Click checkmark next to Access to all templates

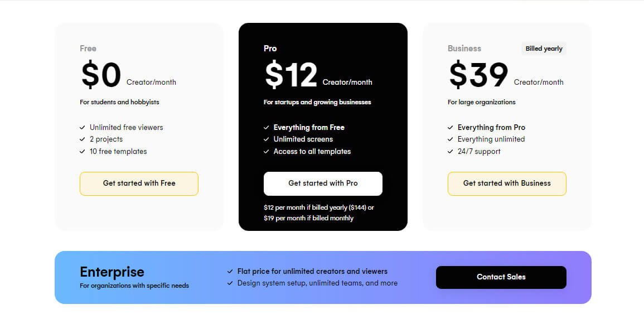[267, 152]
